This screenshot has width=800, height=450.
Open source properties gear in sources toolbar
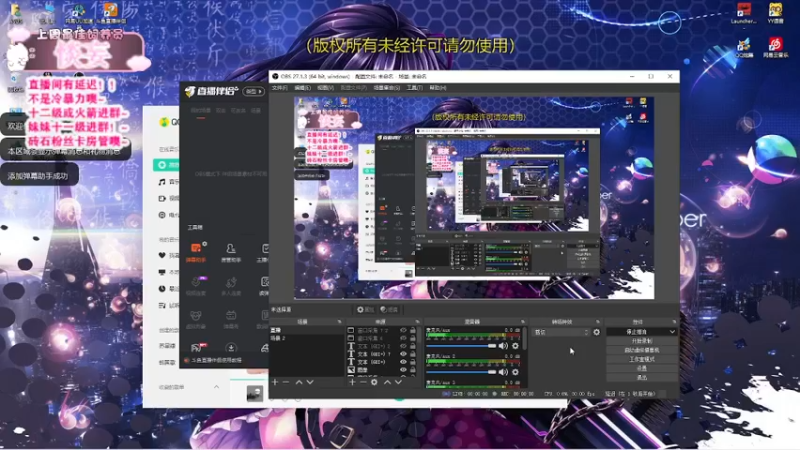(x=374, y=382)
